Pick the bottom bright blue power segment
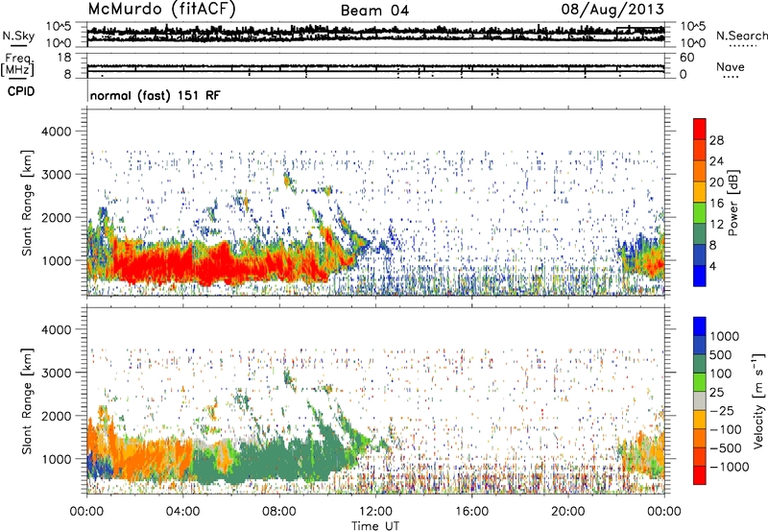 pos(700,277)
